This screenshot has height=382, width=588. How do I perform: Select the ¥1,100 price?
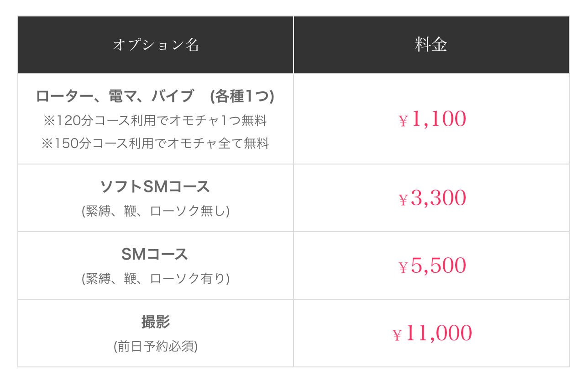pos(432,119)
